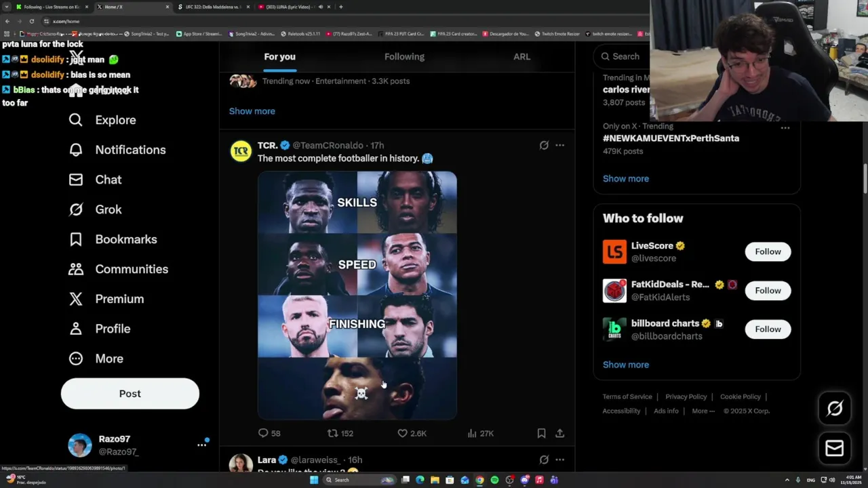Open the More menu in sidebar

pos(96,359)
